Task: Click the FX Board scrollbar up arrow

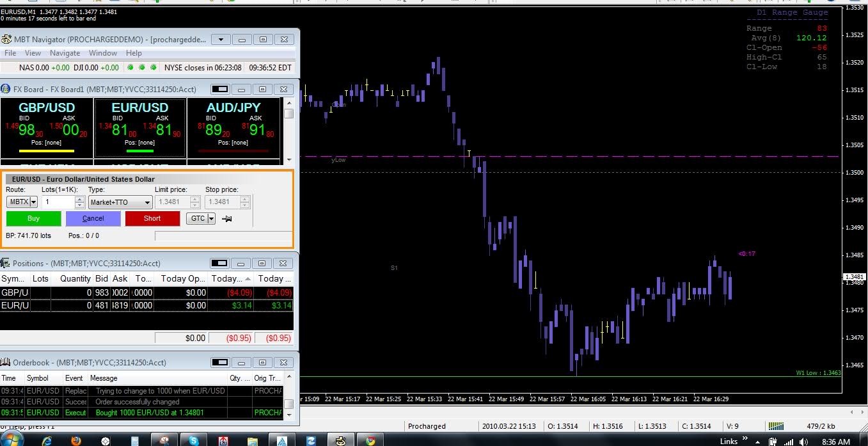Action: point(288,102)
